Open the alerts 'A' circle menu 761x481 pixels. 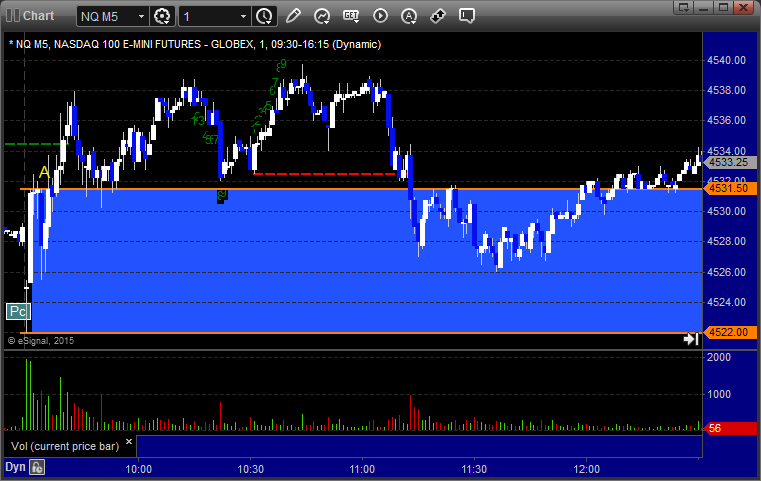(x=409, y=16)
